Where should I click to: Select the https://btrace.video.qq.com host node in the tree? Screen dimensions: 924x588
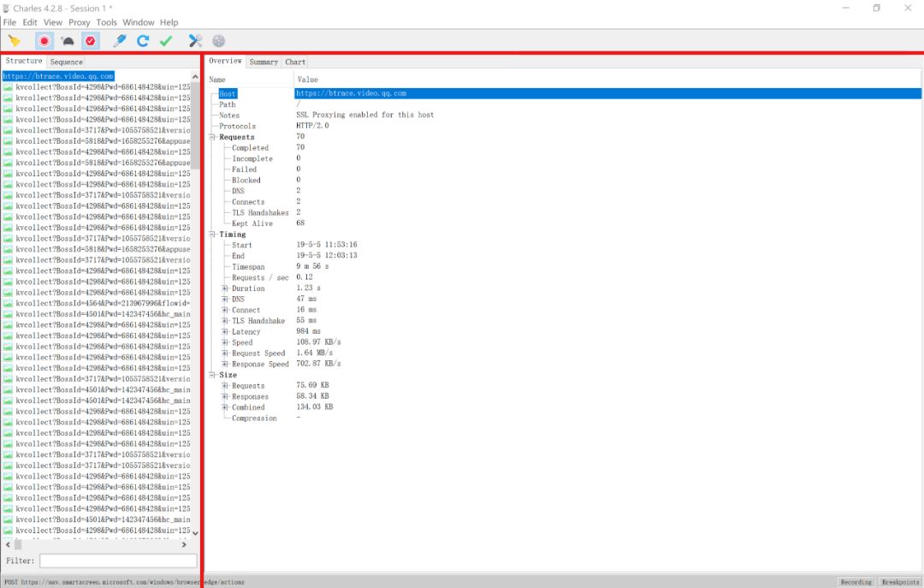[x=58, y=76]
